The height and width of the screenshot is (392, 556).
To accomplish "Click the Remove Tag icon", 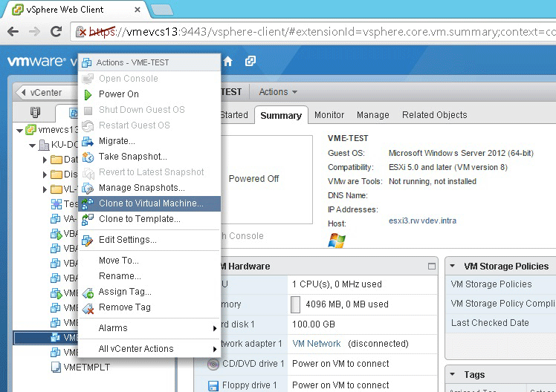I will [88, 307].
